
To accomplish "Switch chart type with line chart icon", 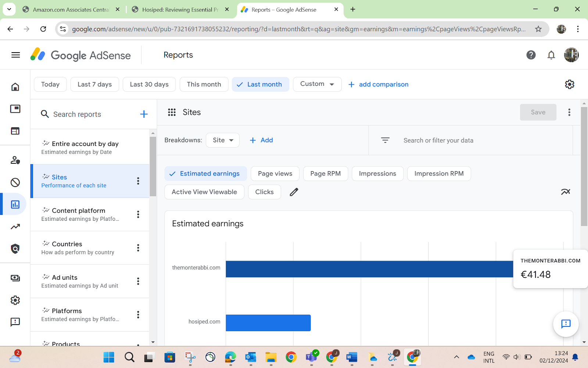I will tap(565, 192).
